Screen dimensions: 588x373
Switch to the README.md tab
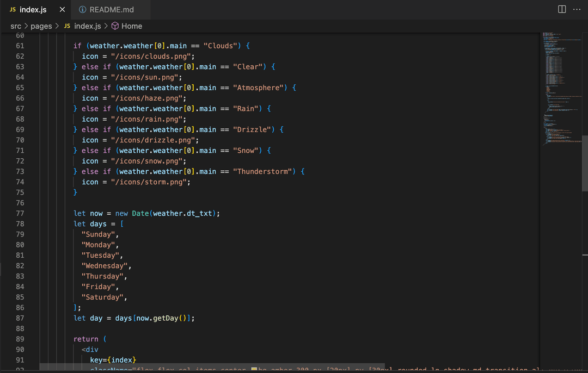pyautogui.click(x=112, y=10)
